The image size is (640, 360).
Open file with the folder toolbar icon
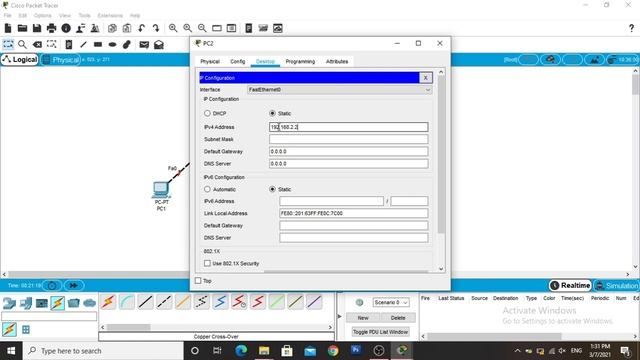pyautogui.click(x=22, y=28)
